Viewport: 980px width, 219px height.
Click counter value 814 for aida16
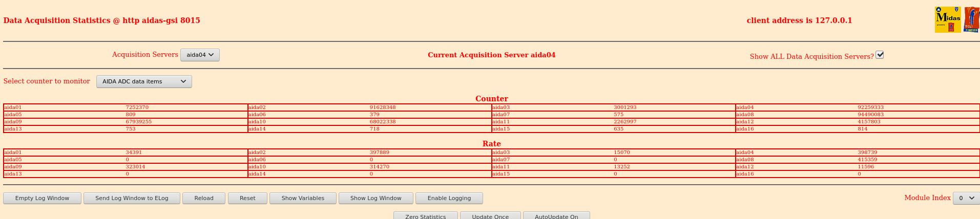pos(863,129)
